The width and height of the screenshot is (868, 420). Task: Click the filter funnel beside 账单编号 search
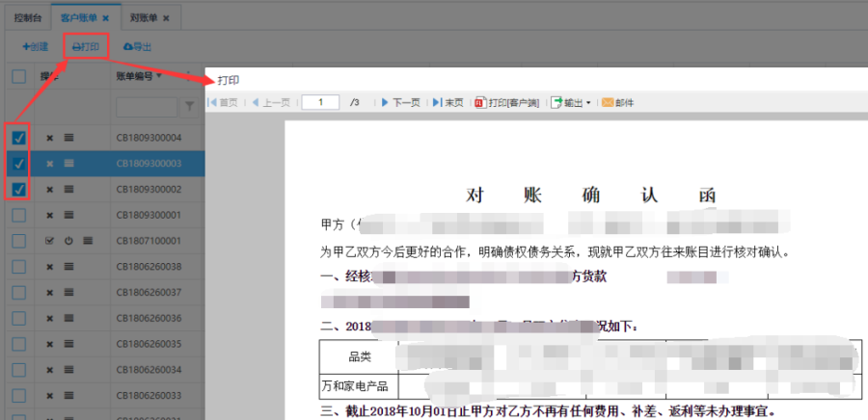[190, 107]
